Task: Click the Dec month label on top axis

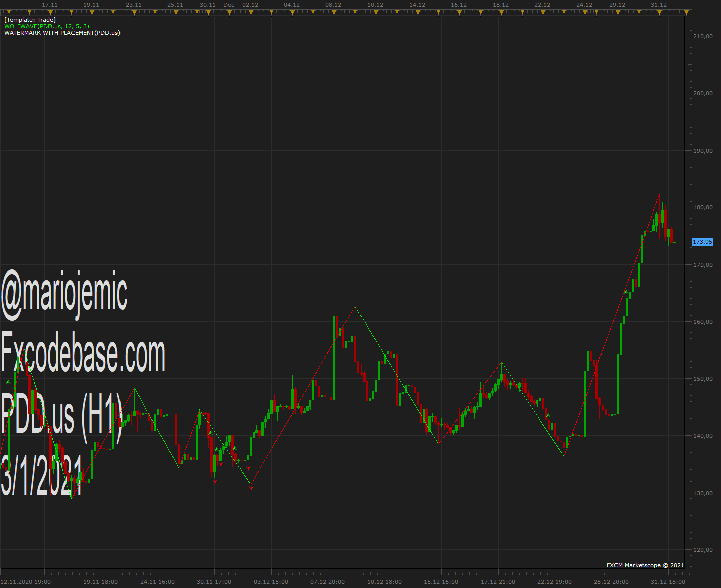Action: (229, 5)
